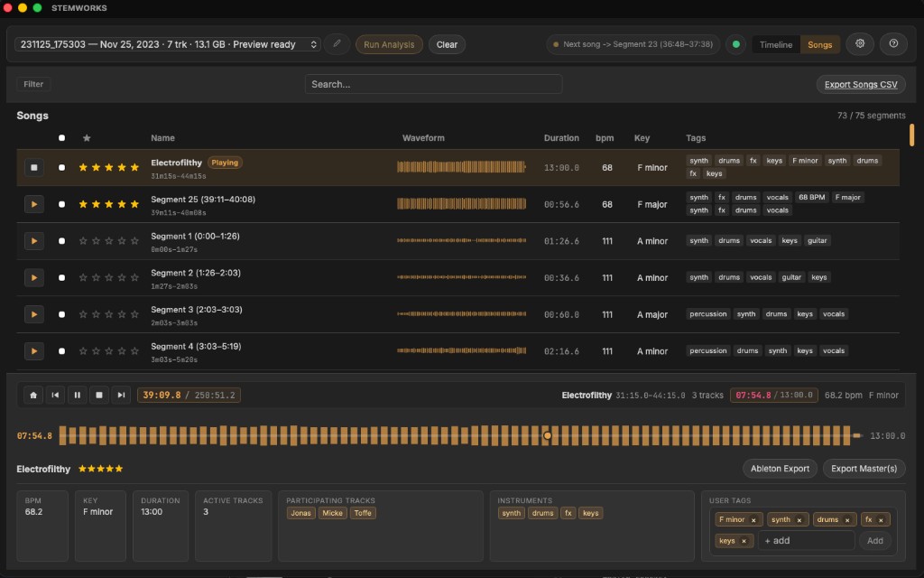Click Micke participating track tag
Image resolution: width=924 pixels, height=578 pixels.
332,513
